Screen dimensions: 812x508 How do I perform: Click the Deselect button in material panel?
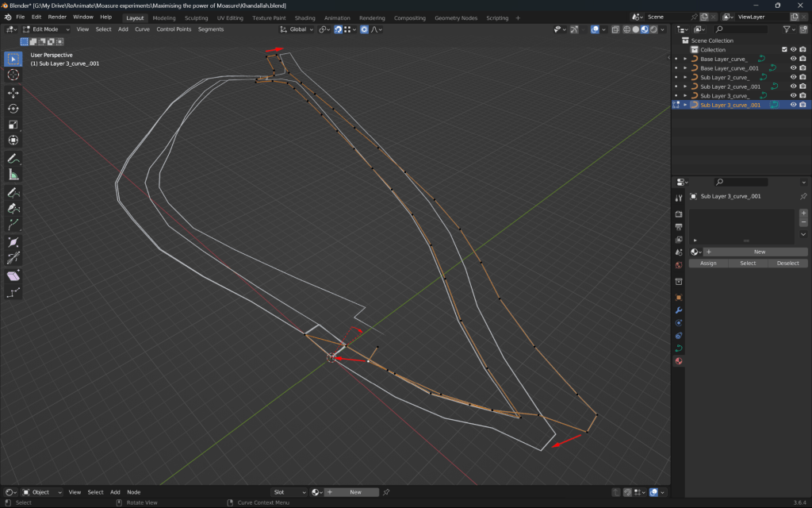click(x=787, y=263)
